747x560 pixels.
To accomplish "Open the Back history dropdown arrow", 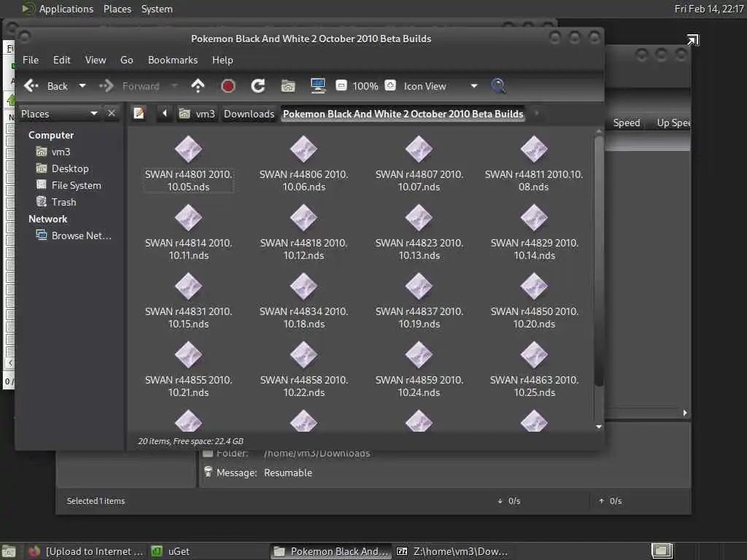I will 82,86.
